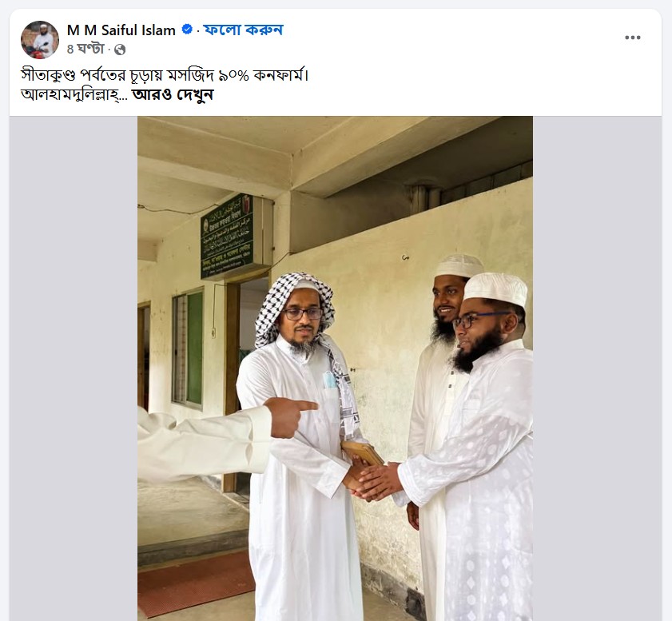Click the pointing hand in the photo
The image size is (672, 621).
click(x=290, y=416)
